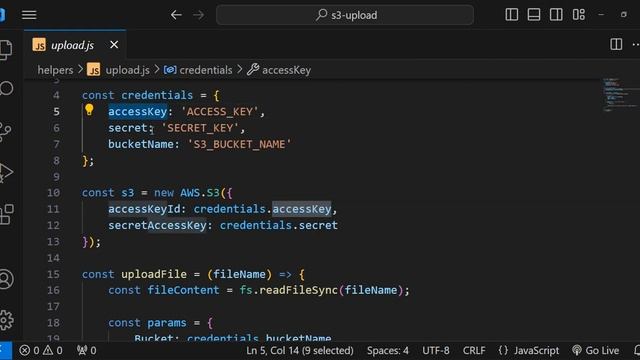This screenshot has height=360, width=640.
Task: Open the Search view in activity bar
Action: click(x=6, y=88)
